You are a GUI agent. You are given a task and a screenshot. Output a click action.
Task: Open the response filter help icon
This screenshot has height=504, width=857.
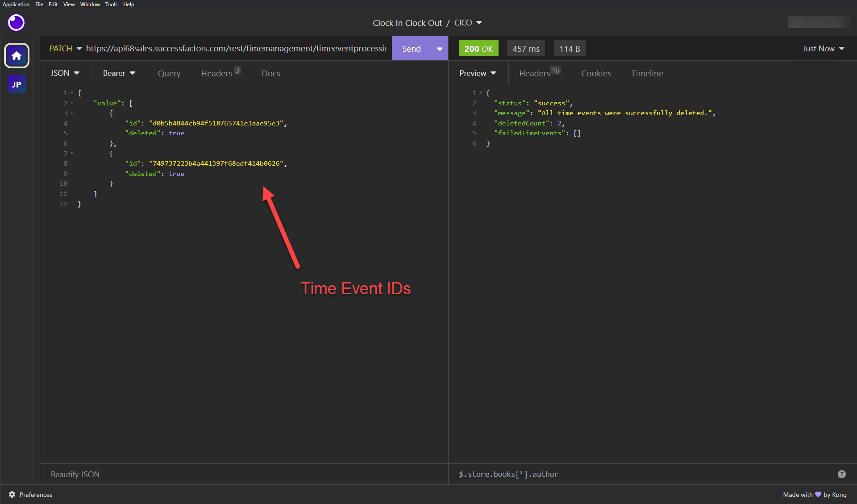point(842,474)
